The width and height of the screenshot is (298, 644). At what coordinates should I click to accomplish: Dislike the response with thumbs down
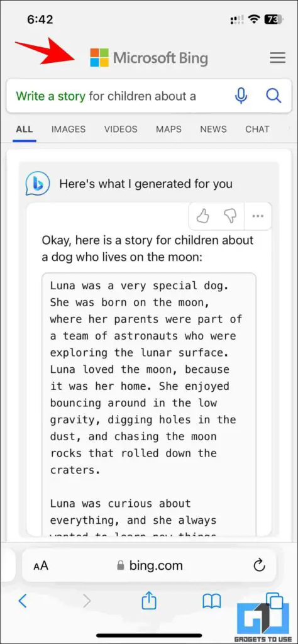230,216
